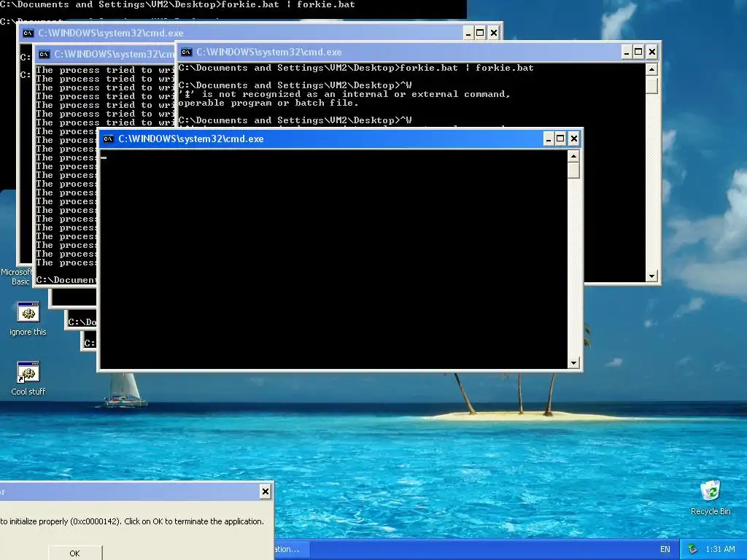747x560 pixels.
Task: Click the cmd icon in the front cmd.exe title bar
Action: click(108, 139)
